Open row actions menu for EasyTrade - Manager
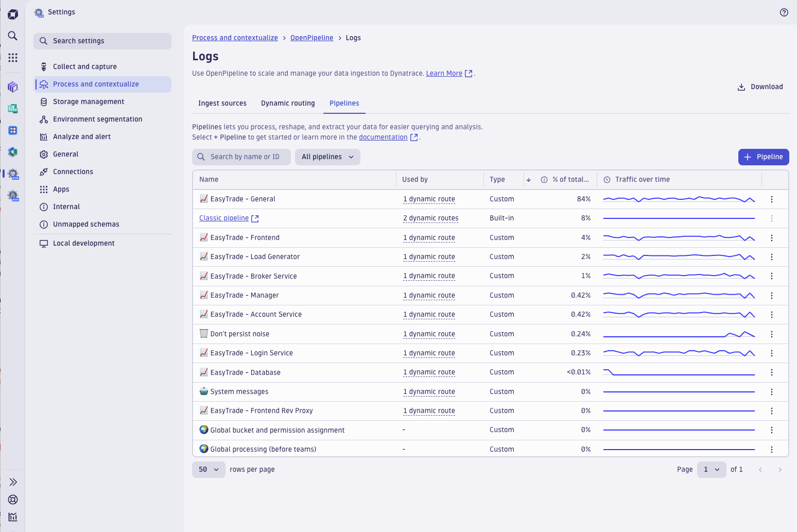The image size is (797, 532). (771, 296)
